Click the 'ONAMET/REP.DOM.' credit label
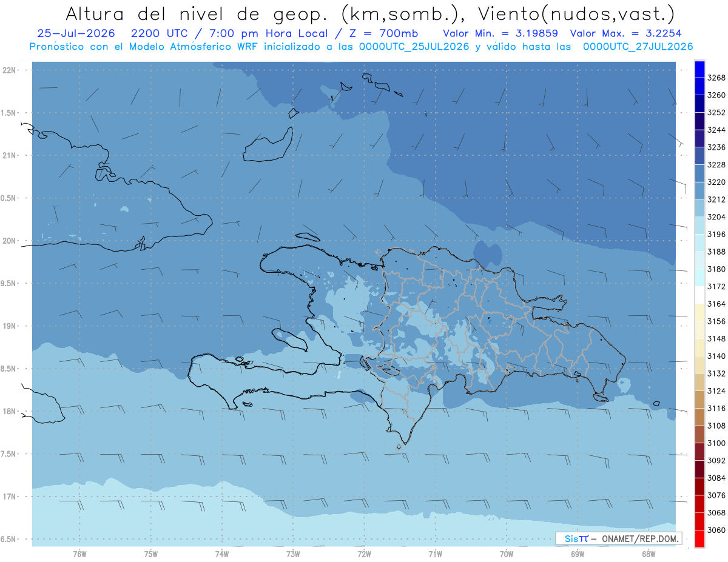The width and height of the screenshot is (728, 562). [641, 538]
